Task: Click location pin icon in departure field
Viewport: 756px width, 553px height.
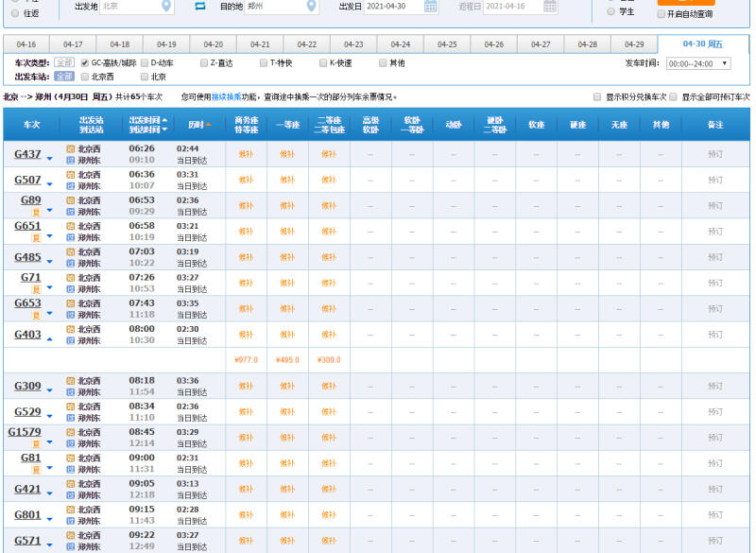Action: click(x=167, y=7)
